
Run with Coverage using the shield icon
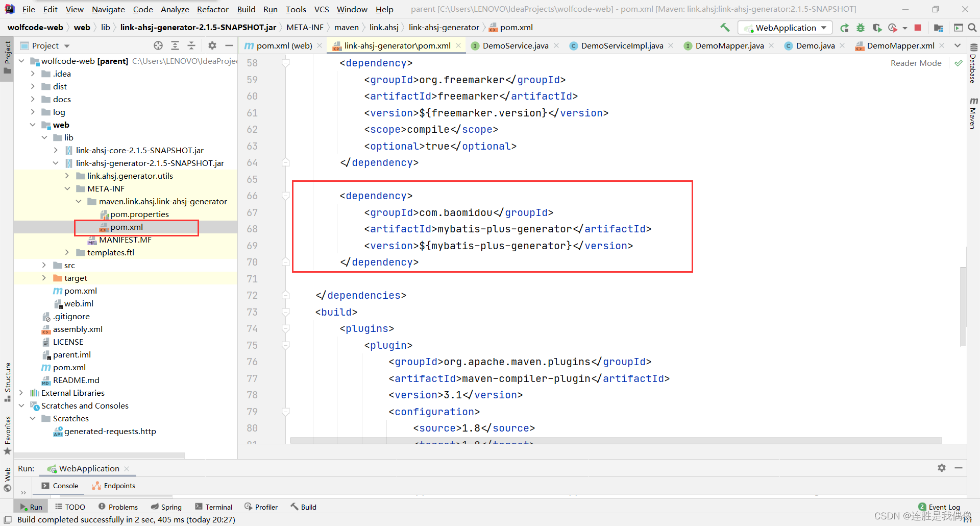(x=877, y=28)
